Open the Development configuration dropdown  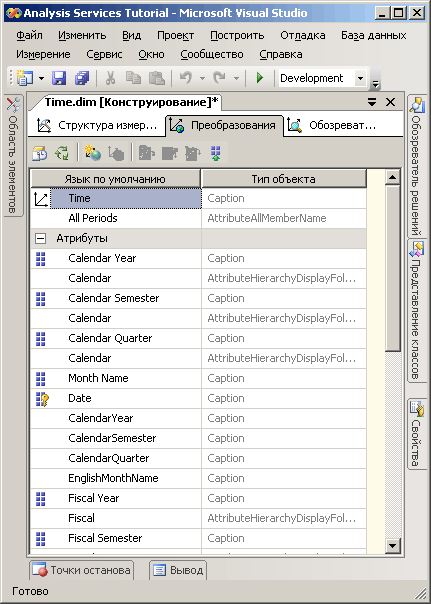361,79
